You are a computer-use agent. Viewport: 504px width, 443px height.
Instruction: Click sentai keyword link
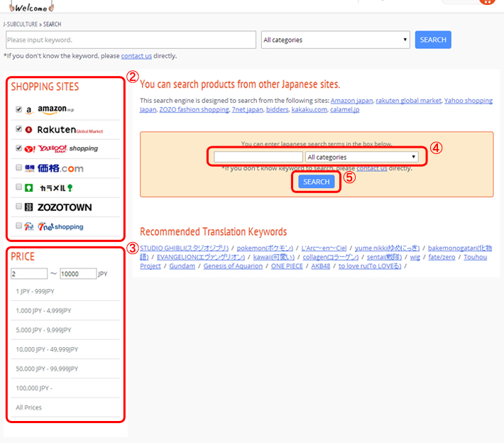click(x=385, y=257)
